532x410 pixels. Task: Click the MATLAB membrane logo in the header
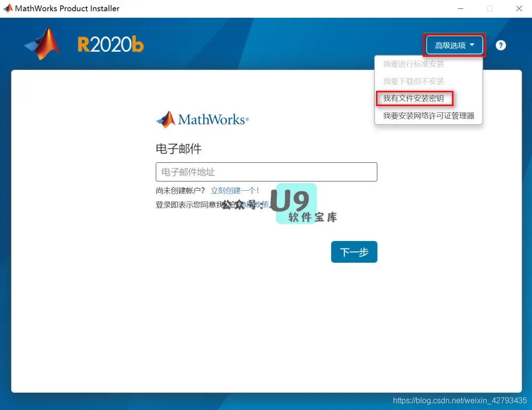click(43, 43)
